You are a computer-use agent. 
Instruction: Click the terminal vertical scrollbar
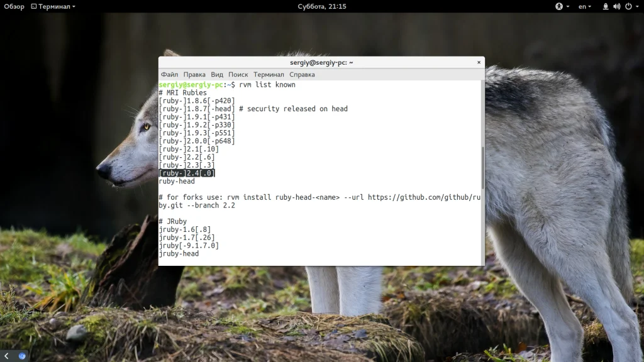click(483, 167)
